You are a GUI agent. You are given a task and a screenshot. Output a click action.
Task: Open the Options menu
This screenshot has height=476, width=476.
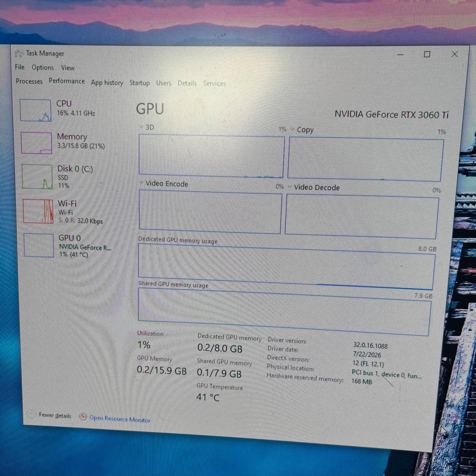[x=43, y=67]
